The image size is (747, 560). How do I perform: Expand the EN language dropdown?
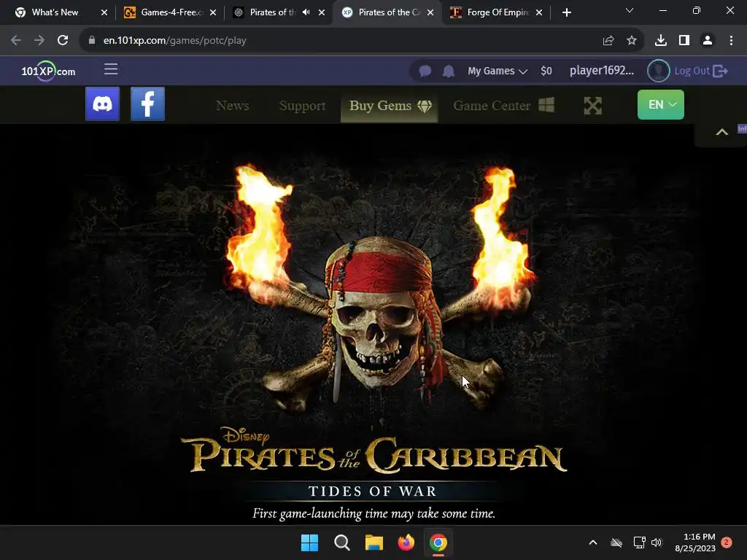(x=661, y=104)
